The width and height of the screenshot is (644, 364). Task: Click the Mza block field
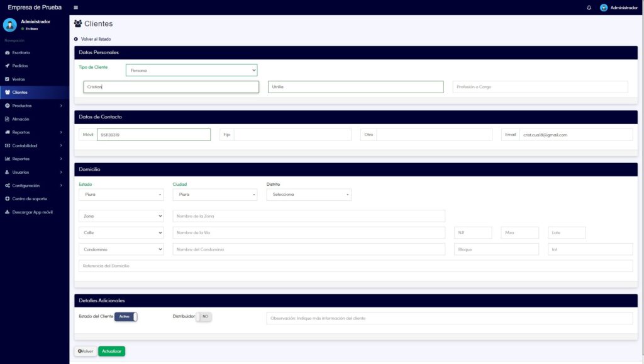(519, 233)
